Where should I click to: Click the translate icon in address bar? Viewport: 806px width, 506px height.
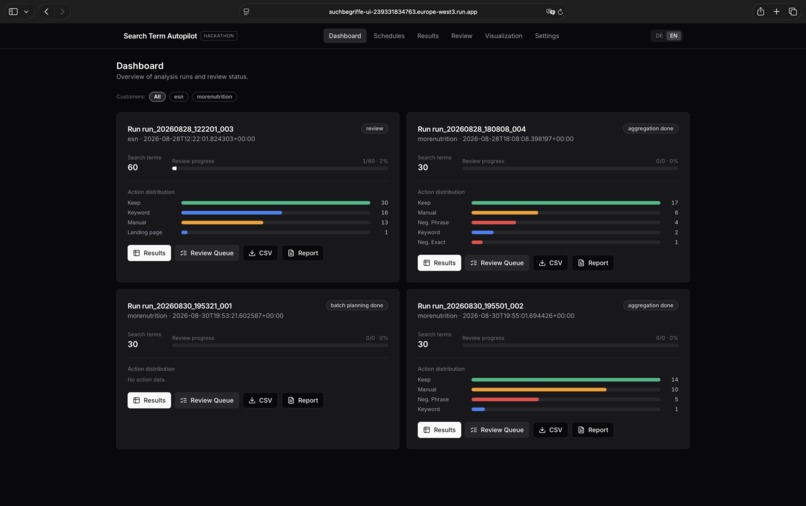click(x=550, y=12)
